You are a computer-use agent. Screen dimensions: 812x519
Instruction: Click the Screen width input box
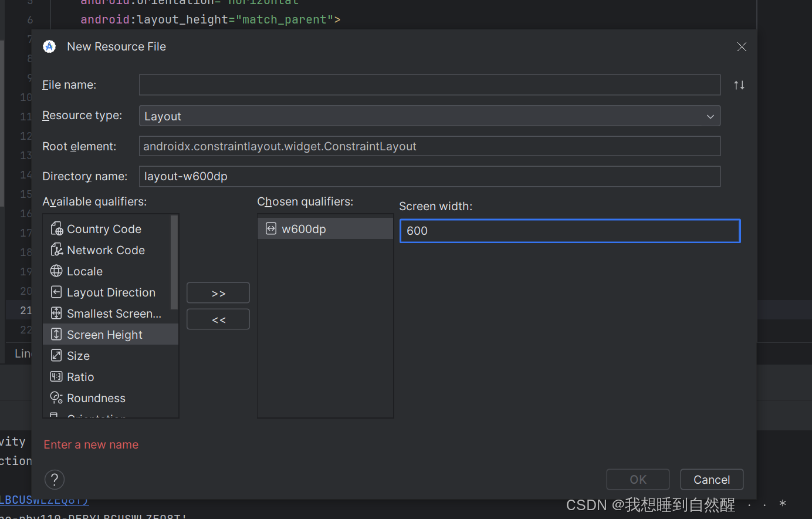click(x=570, y=231)
